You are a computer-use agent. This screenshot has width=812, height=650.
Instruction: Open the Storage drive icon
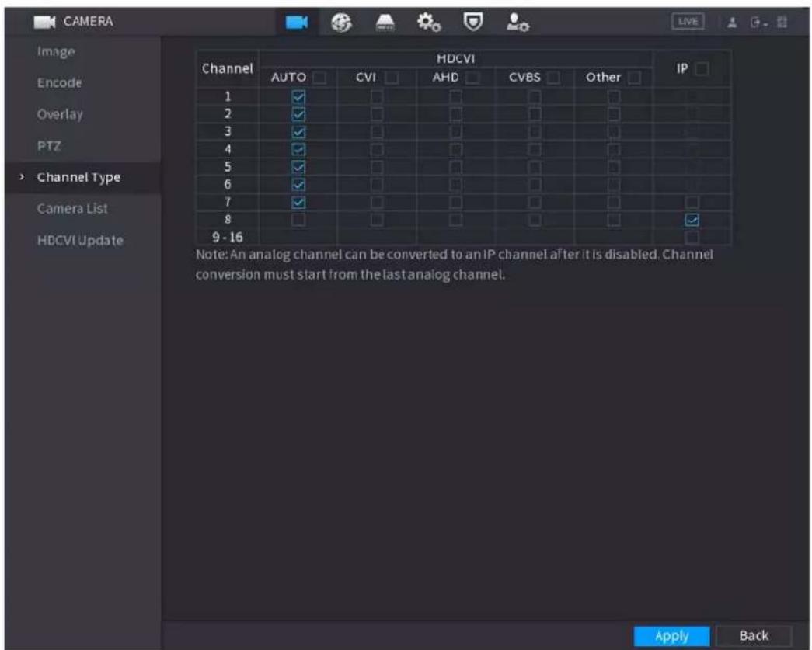[x=385, y=23]
